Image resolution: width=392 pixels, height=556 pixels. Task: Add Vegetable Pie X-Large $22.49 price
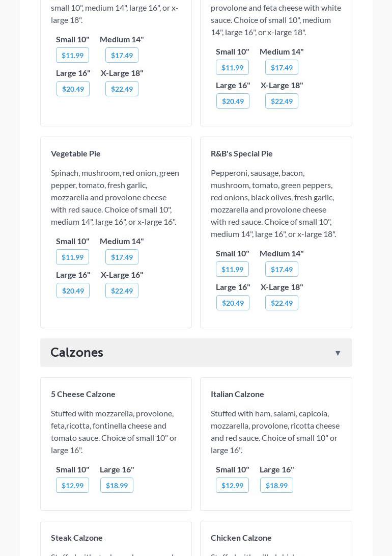point(122,290)
